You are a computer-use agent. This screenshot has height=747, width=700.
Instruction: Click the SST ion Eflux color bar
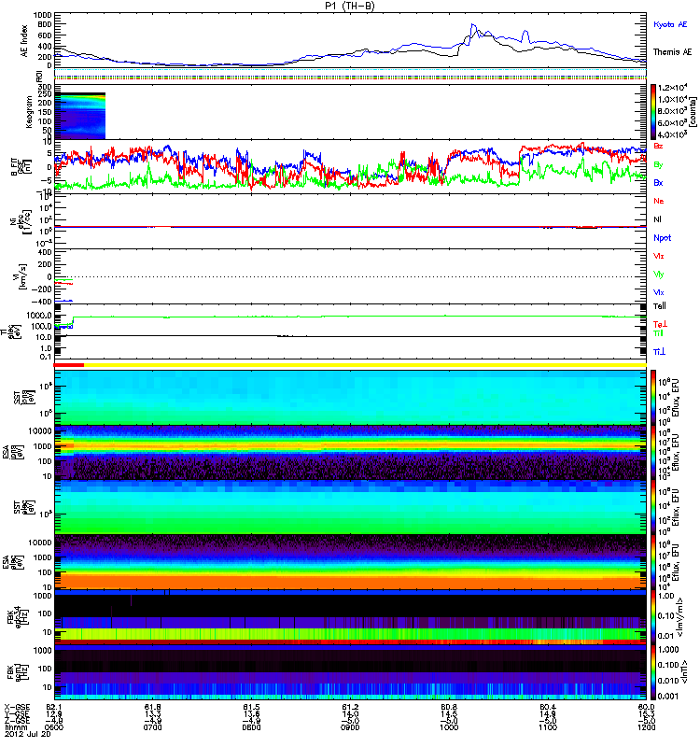(x=652, y=398)
